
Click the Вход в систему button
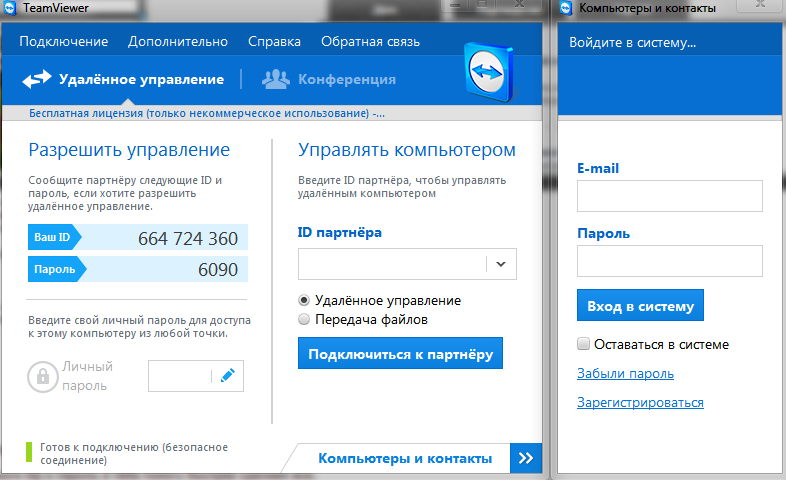click(640, 305)
